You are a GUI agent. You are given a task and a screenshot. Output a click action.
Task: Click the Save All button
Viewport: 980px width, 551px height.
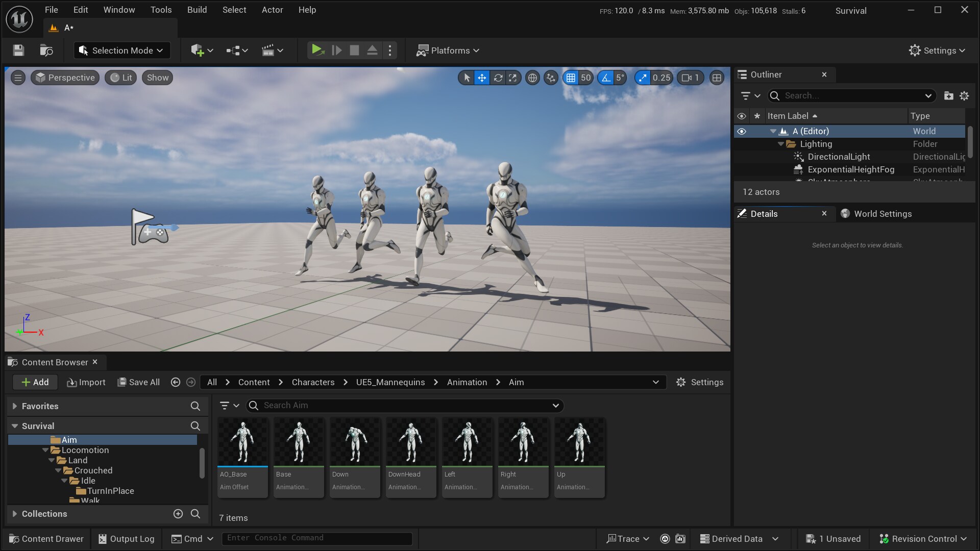(x=139, y=382)
